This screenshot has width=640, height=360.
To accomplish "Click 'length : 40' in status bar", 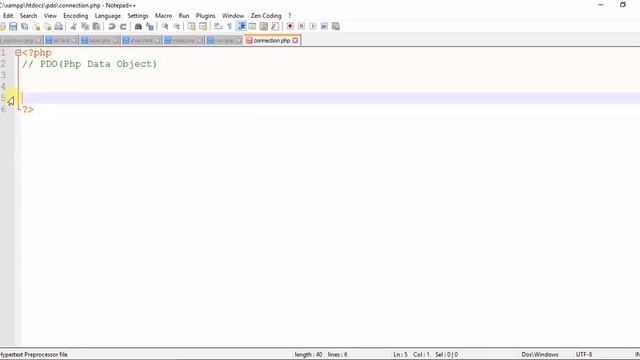I will 308,354.
